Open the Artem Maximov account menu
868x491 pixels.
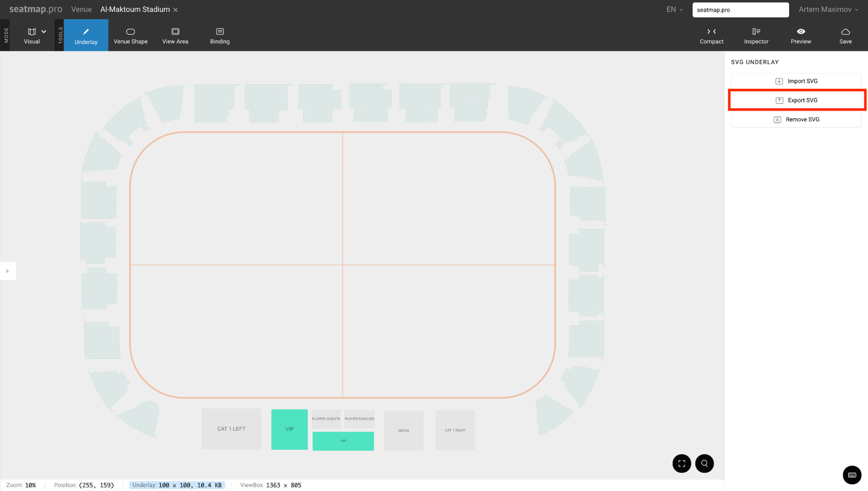(828, 10)
